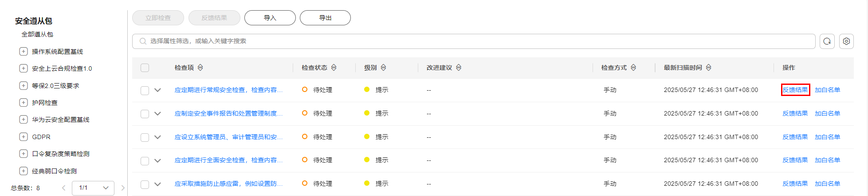Toggle the select-all header checkbox
868x196 pixels.
(x=145, y=68)
